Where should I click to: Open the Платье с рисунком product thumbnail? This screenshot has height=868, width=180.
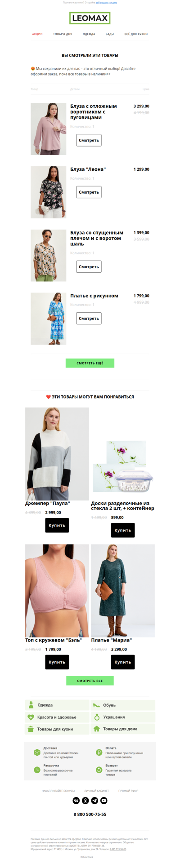tap(48, 319)
